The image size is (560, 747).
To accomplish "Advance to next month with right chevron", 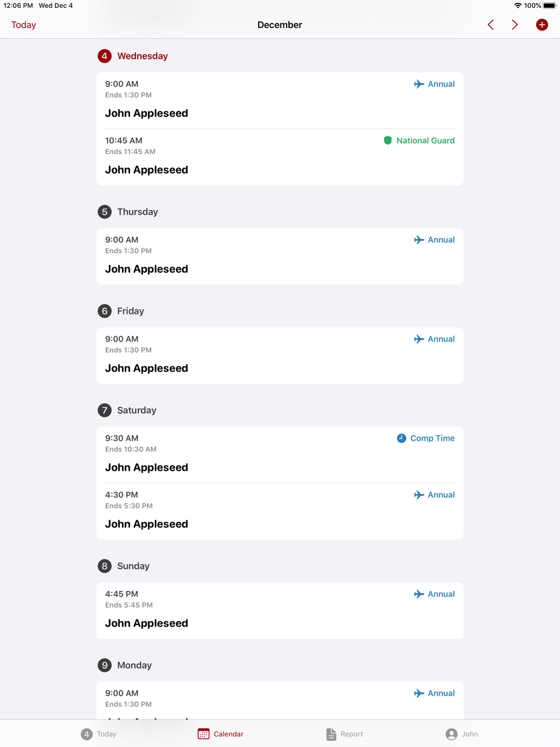I will click(515, 25).
